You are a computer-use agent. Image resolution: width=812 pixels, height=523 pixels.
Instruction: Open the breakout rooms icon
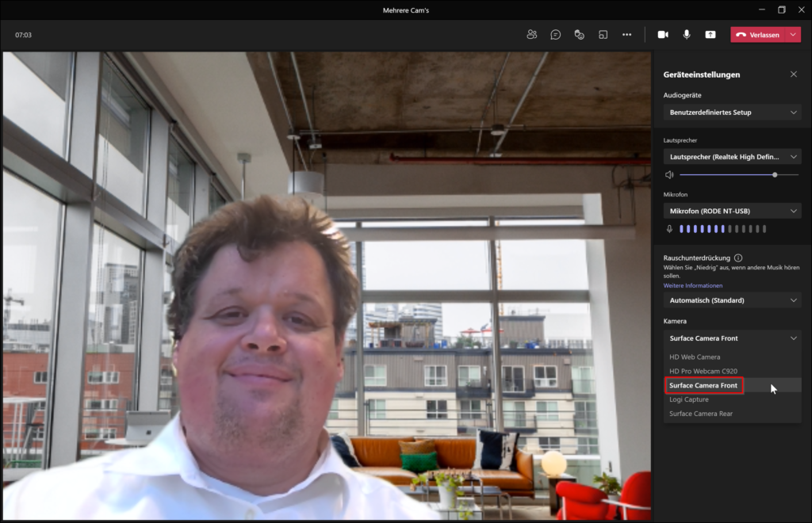[603, 35]
